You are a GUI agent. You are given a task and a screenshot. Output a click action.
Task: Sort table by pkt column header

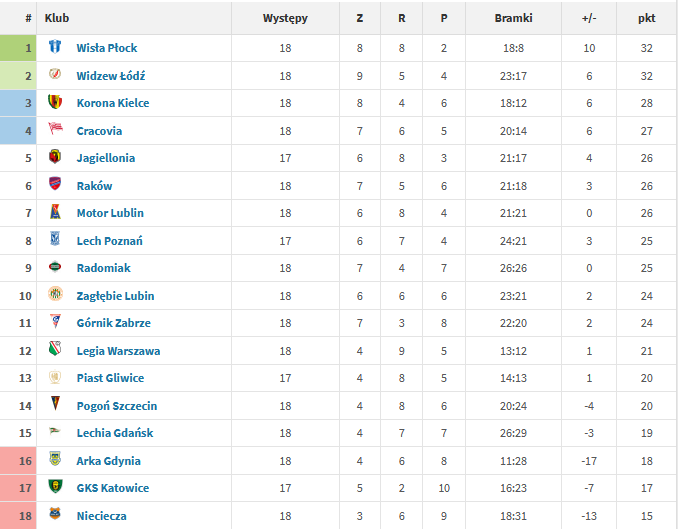click(x=646, y=18)
